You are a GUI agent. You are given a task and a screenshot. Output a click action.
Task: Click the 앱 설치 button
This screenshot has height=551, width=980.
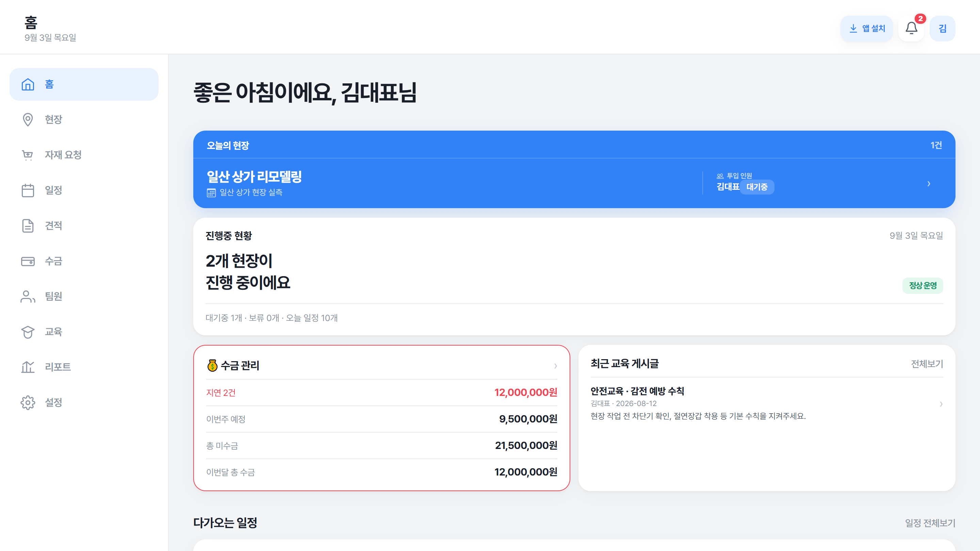[866, 28]
